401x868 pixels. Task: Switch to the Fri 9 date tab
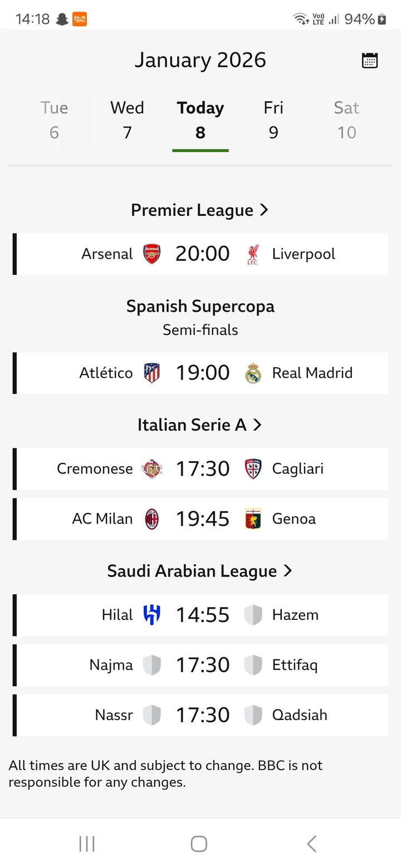pyautogui.click(x=273, y=120)
